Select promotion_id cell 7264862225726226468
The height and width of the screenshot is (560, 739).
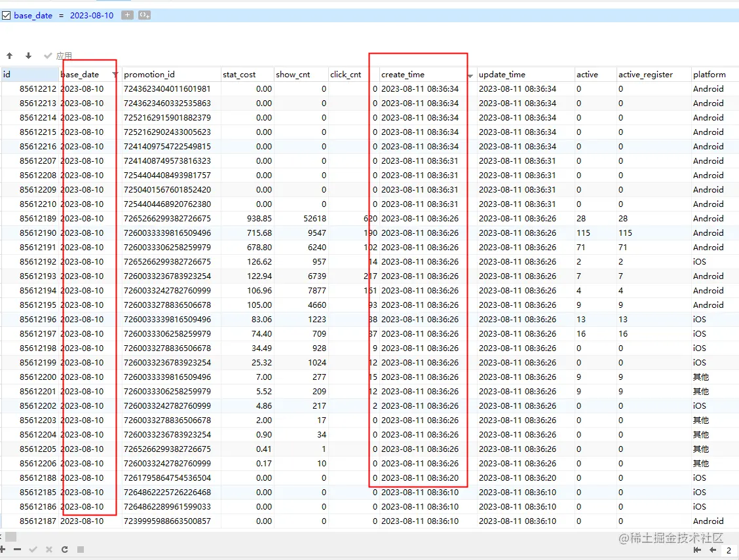[x=171, y=492]
